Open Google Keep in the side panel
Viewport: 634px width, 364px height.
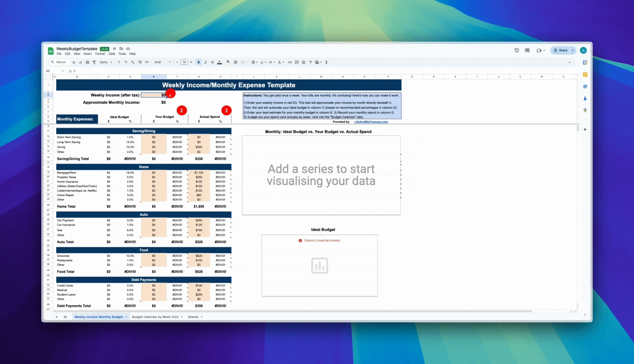[585, 74]
